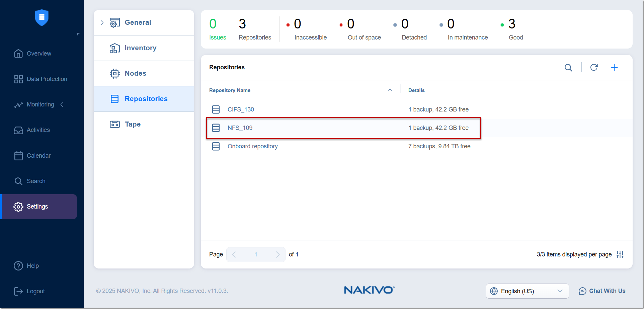Image resolution: width=644 pixels, height=309 pixels.
Task: Click the In maintenance counter
Action: point(464,29)
